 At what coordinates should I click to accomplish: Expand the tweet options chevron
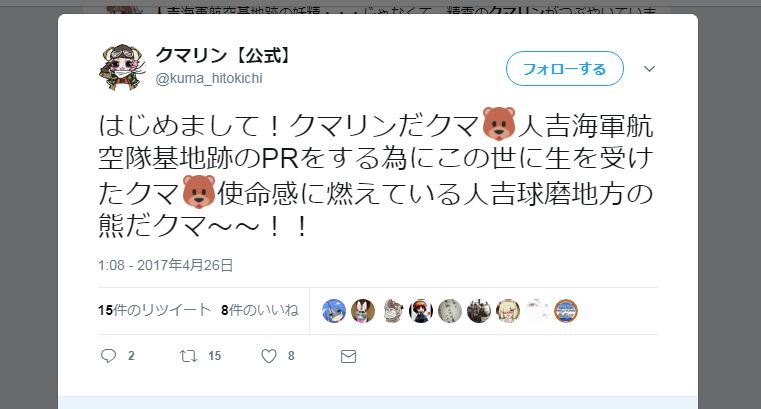649,68
